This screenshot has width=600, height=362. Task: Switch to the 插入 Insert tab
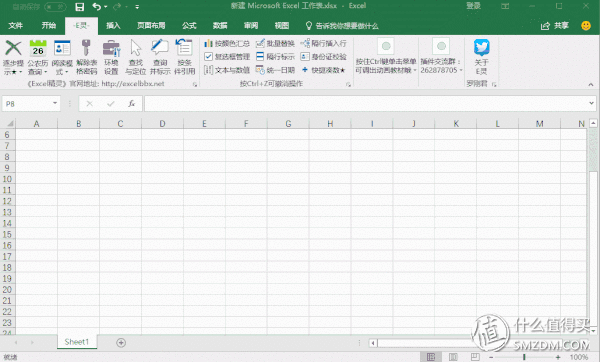click(x=113, y=26)
